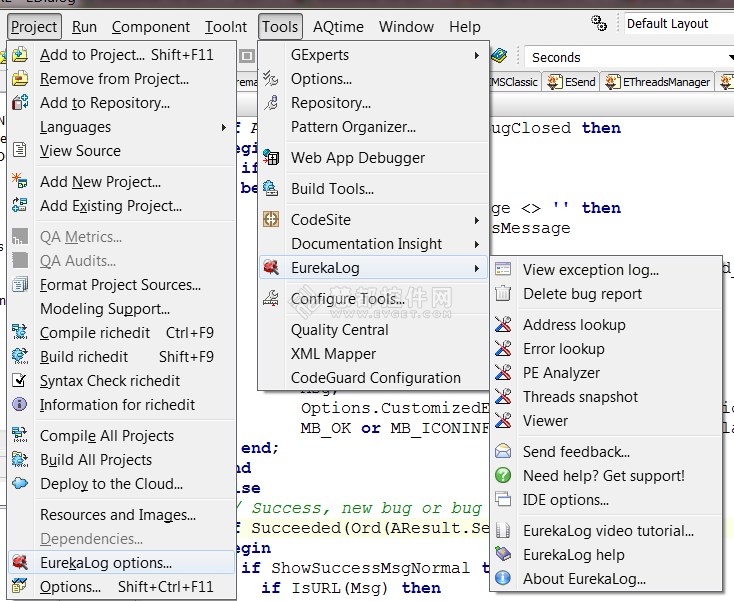Open the Default Layout combo box
Screen dimensions: 734x601
(679, 23)
